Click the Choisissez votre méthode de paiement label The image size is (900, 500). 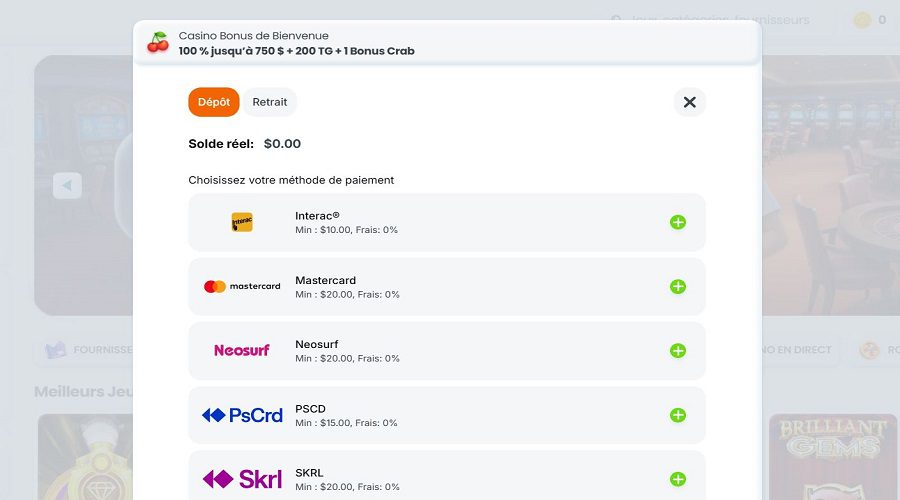tap(291, 180)
